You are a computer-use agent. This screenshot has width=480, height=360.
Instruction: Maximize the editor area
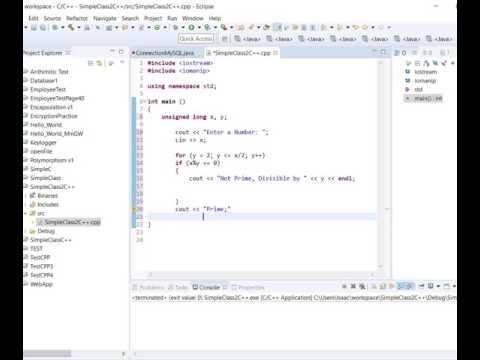point(383,52)
